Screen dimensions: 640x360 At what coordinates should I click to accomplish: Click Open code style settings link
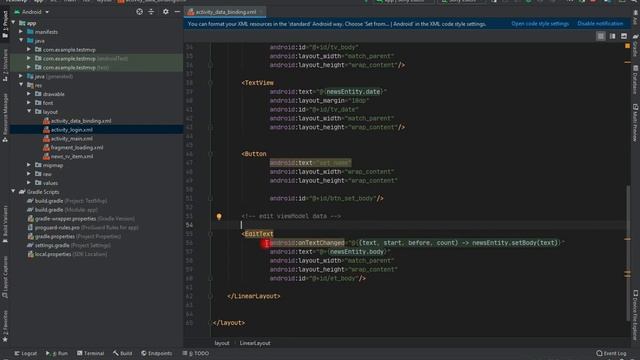point(540,24)
